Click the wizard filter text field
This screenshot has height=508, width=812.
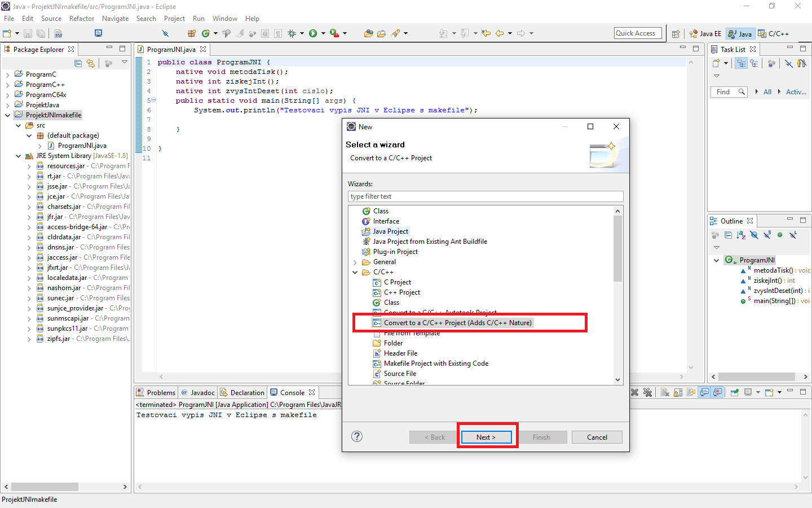[x=485, y=196]
